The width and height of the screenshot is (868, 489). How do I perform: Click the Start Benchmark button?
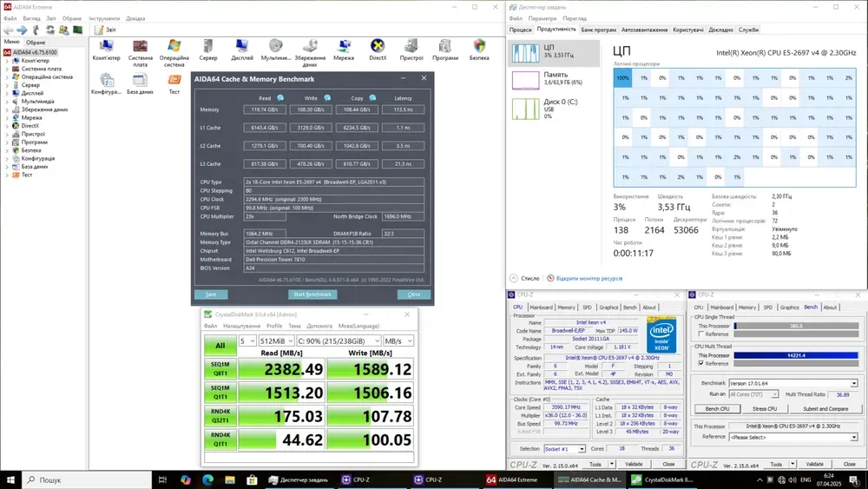[x=312, y=294]
